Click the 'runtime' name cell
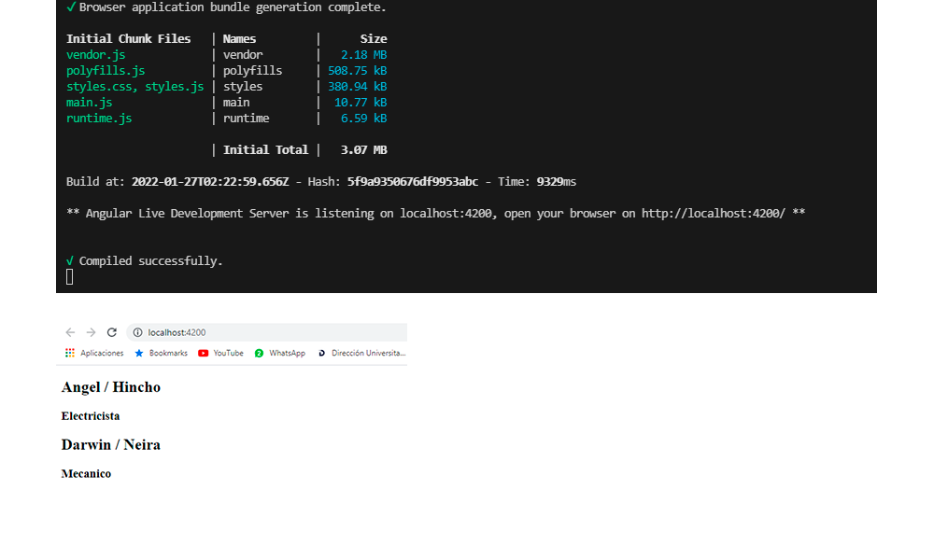The height and width of the screenshot is (560, 934). pyautogui.click(x=246, y=118)
